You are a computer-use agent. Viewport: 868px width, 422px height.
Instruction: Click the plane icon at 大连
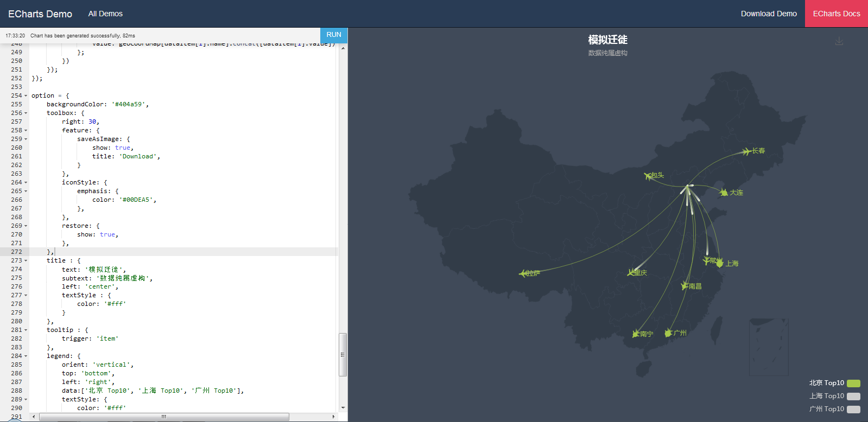tap(724, 193)
